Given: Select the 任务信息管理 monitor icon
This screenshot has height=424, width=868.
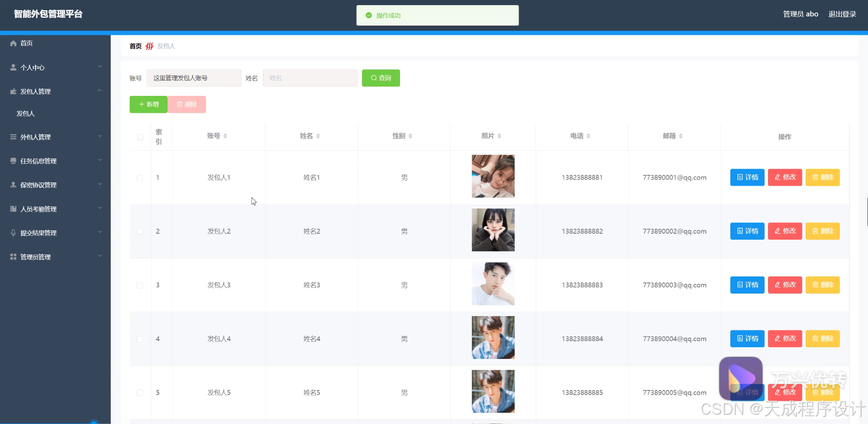Looking at the screenshot, I should 13,161.
